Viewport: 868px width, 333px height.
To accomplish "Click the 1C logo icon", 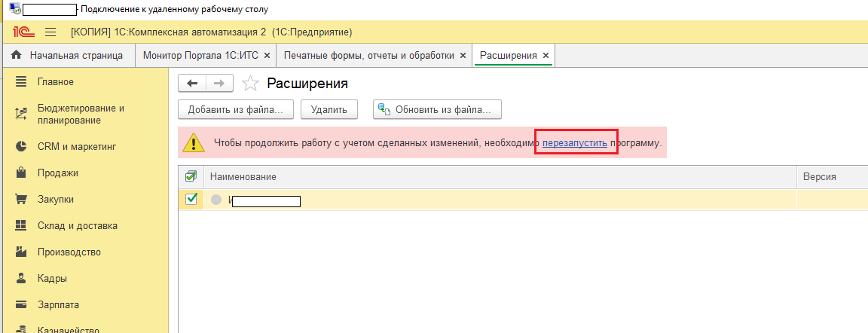I will click(x=23, y=32).
